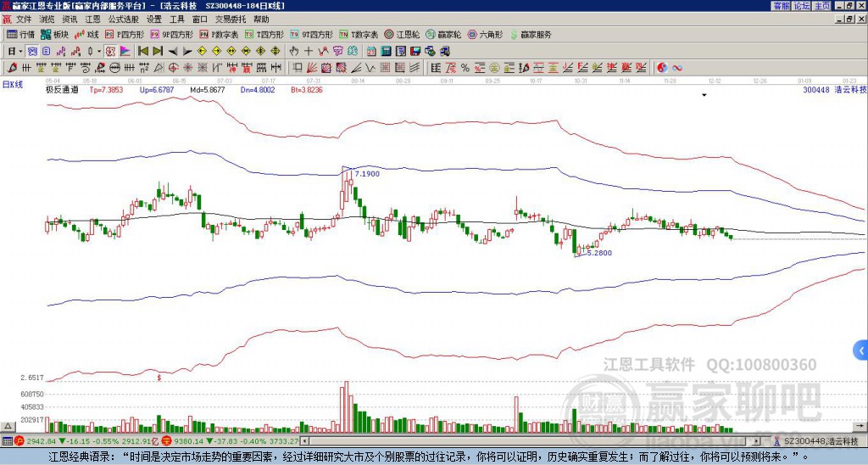Click the pink-blue flag icon
Screen dimensions: 868x465
[x=125, y=52]
